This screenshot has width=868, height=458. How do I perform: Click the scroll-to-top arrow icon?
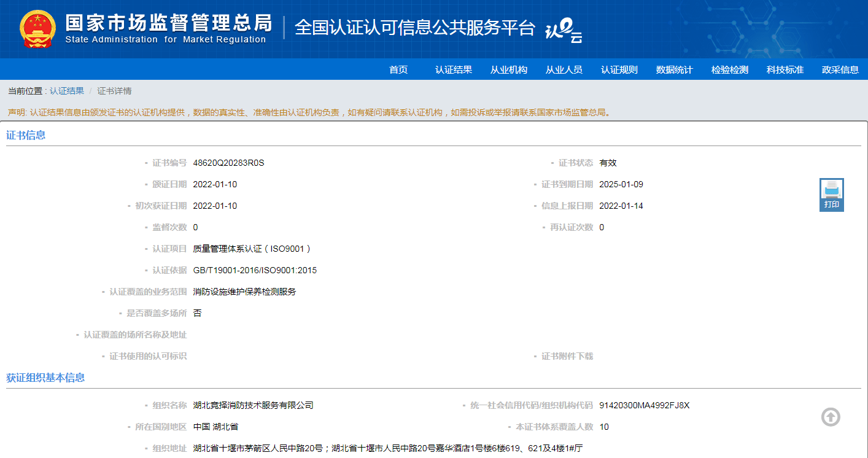click(830, 417)
